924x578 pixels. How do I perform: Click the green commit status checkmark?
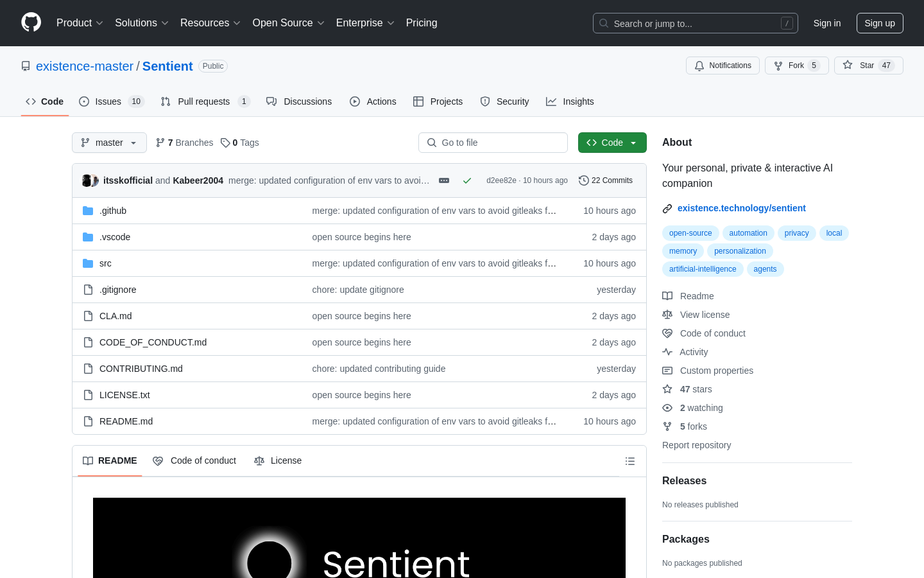point(467,180)
